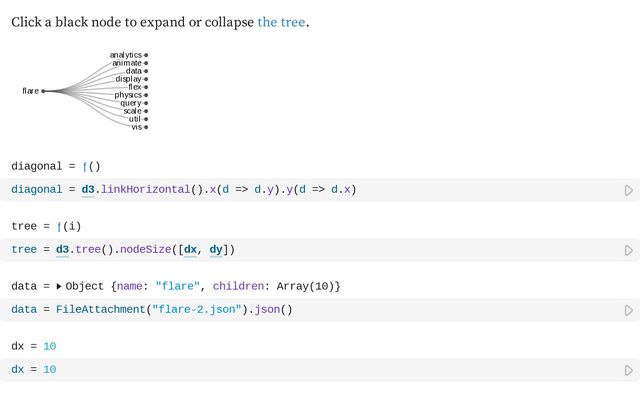
Task: Expand the query tree node
Action: [x=146, y=103]
